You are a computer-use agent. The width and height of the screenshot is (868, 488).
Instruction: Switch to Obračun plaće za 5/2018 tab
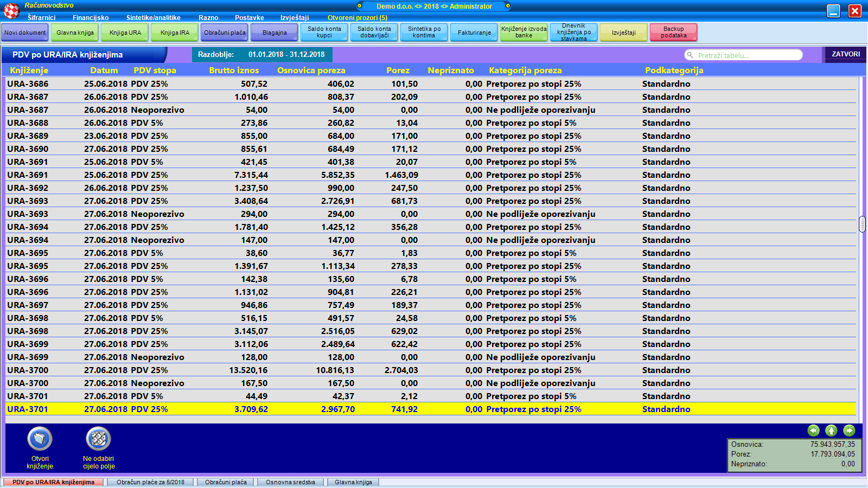pyautogui.click(x=150, y=482)
